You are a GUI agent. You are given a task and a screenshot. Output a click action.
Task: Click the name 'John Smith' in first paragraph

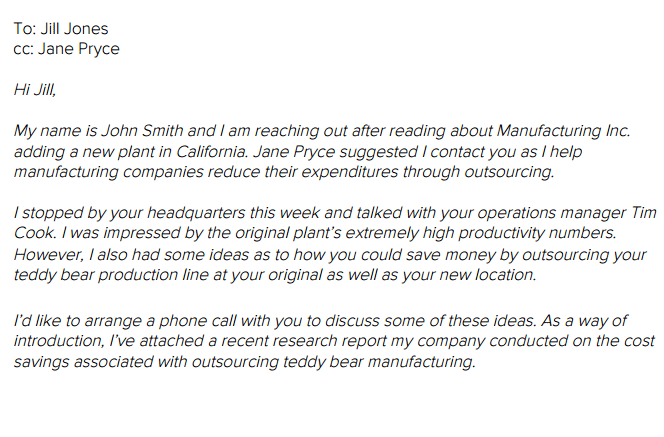(x=142, y=131)
